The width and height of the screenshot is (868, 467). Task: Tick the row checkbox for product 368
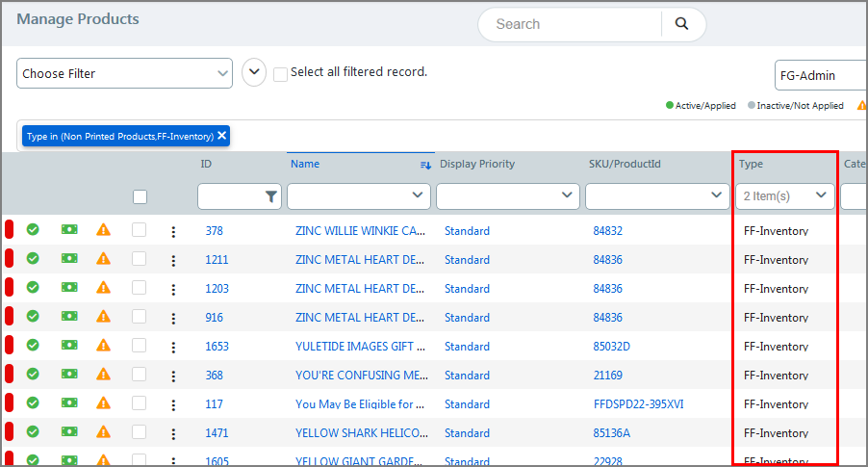click(140, 375)
